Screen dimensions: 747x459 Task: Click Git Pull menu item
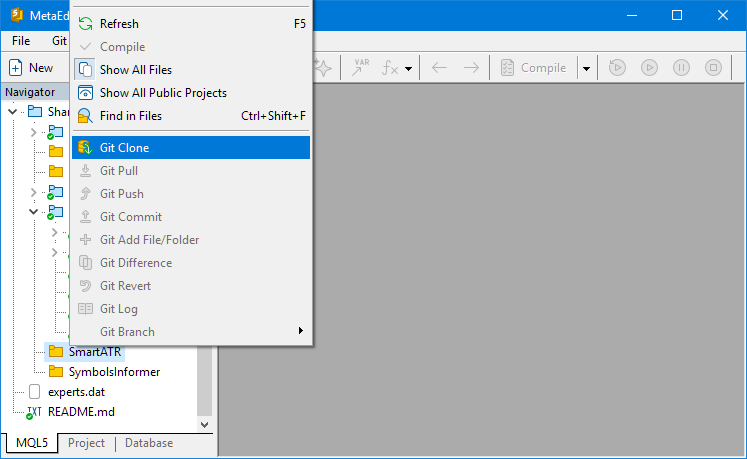[x=191, y=171]
